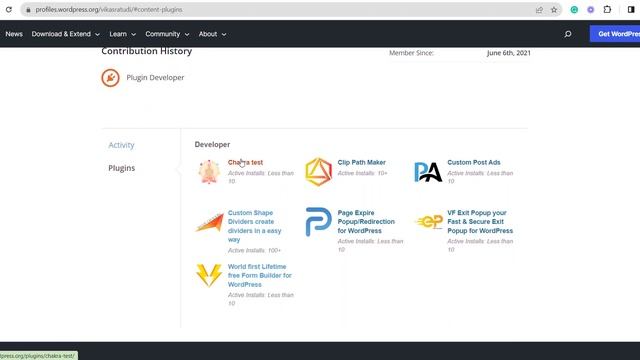Expand the About menu

213,34
